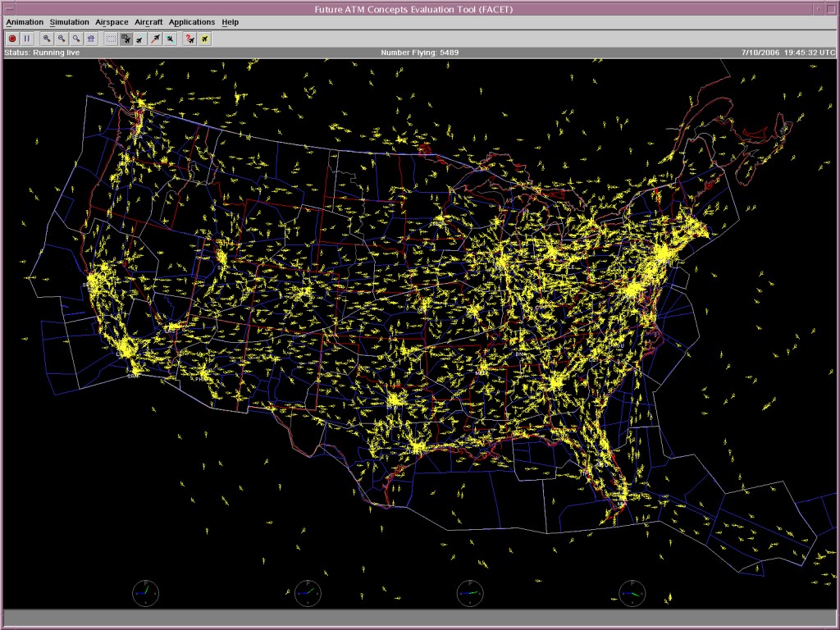Screen dimensions: 840x630
Task: Expand the Aircraft menu
Action: click(148, 22)
